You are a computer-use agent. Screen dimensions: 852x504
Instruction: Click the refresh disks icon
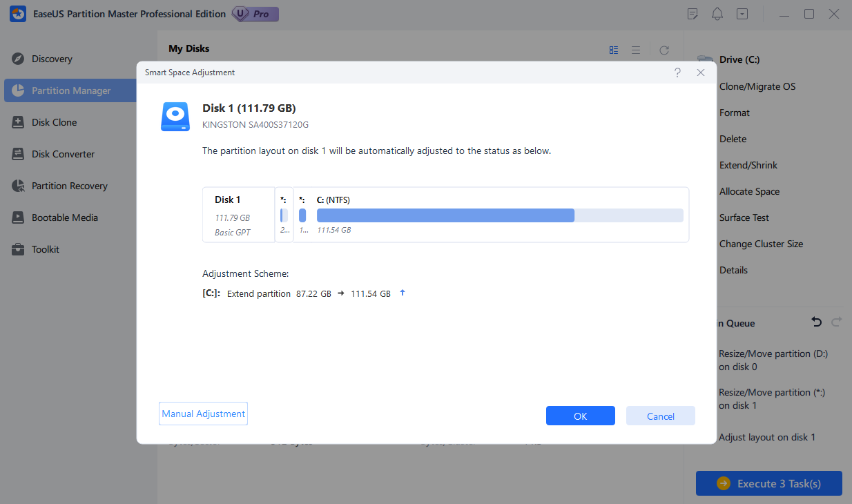pos(664,50)
